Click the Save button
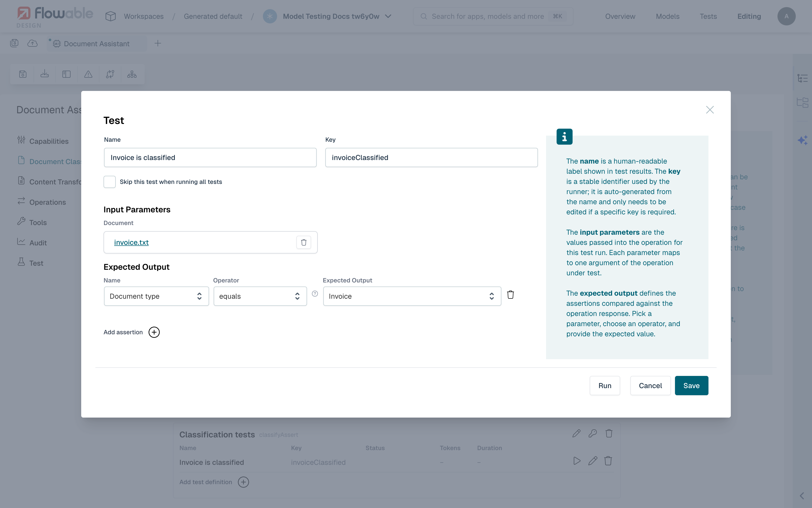Image resolution: width=812 pixels, height=508 pixels. 691,385
